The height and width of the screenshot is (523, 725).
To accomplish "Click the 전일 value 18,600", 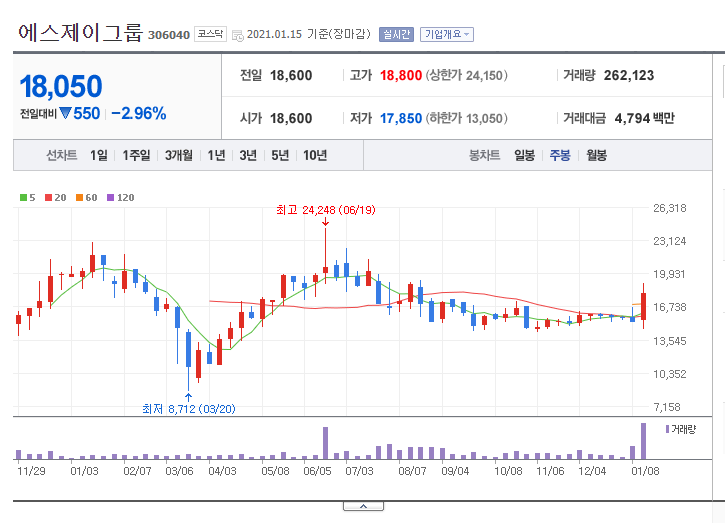I will 291,75.
